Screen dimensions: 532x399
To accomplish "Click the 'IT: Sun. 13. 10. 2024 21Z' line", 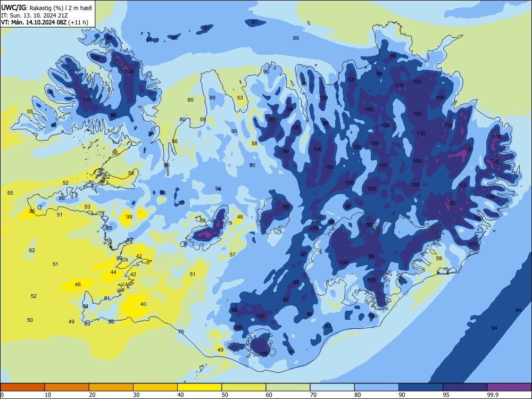I will pyautogui.click(x=33, y=15).
